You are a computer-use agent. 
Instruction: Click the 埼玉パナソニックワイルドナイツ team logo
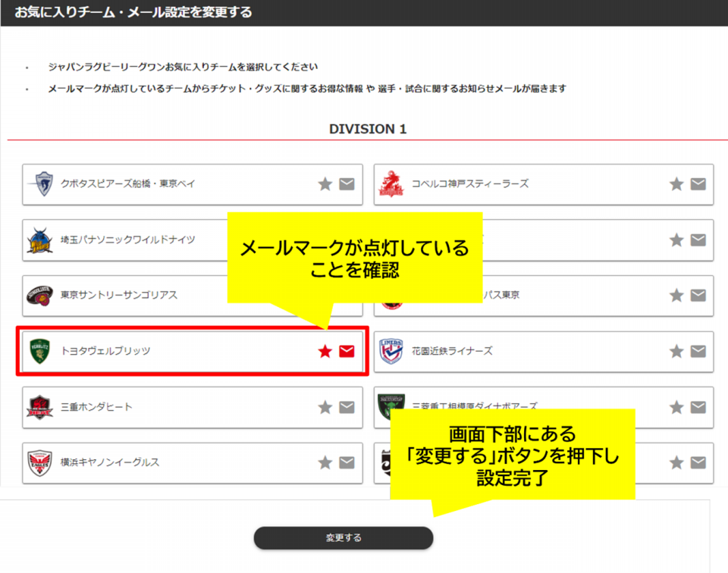[40, 240]
